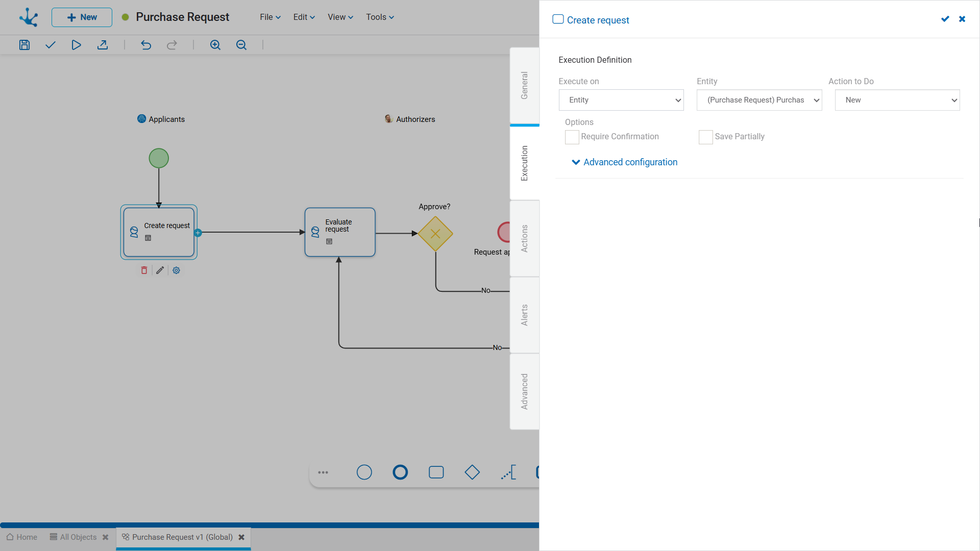This screenshot has height=551, width=980.
Task: Go to the Home tab
Action: [22, 537]
